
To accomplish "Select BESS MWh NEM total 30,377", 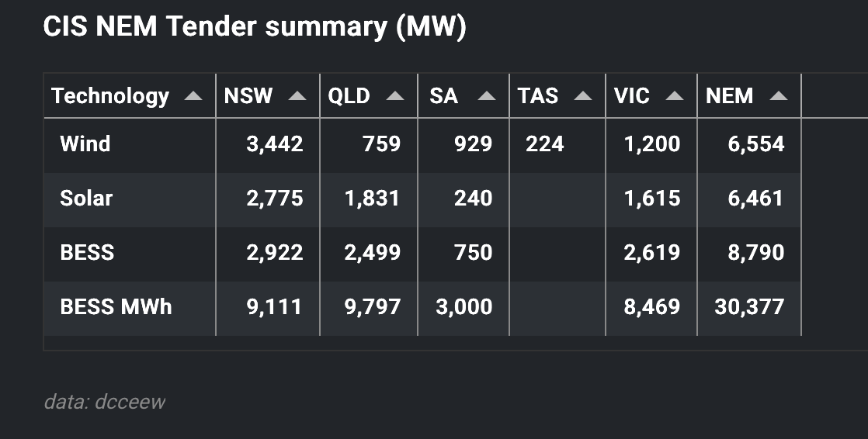I will (x=749, y=307).
